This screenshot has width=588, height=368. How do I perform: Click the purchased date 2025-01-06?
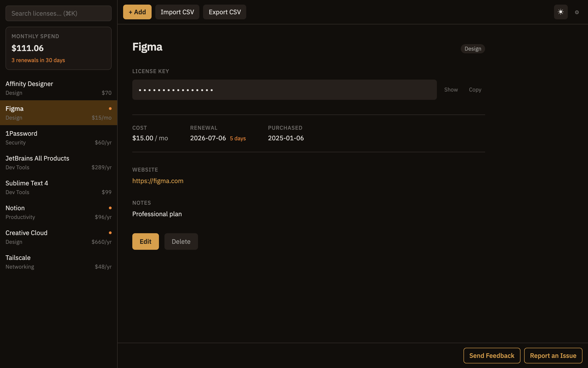coord(286,138)
